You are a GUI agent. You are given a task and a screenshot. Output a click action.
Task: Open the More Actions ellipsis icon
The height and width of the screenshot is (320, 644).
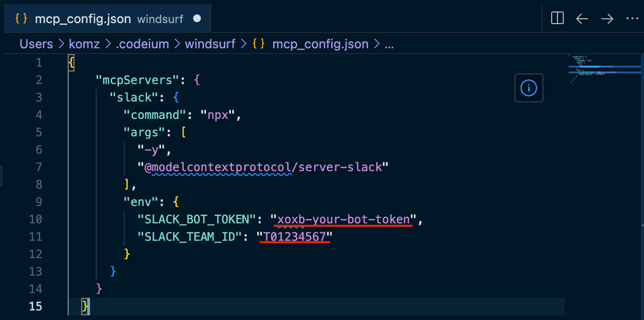tap(632, 18)
